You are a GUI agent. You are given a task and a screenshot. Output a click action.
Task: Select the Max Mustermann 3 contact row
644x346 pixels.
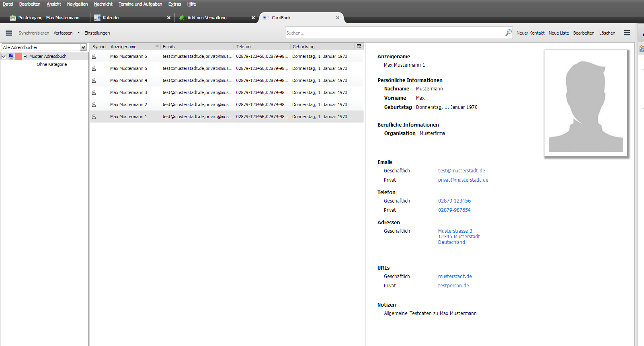coord(227,92)
